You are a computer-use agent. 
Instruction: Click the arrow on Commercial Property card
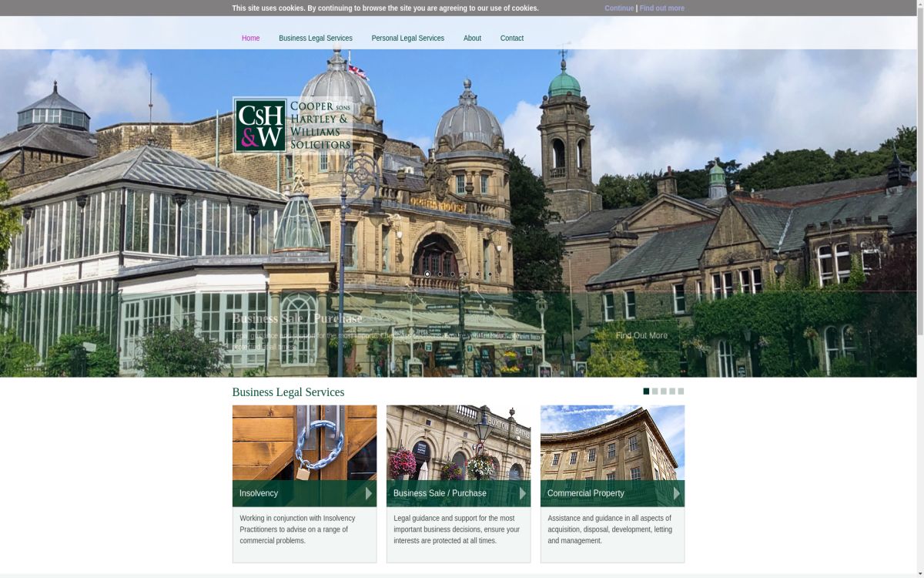676,493
